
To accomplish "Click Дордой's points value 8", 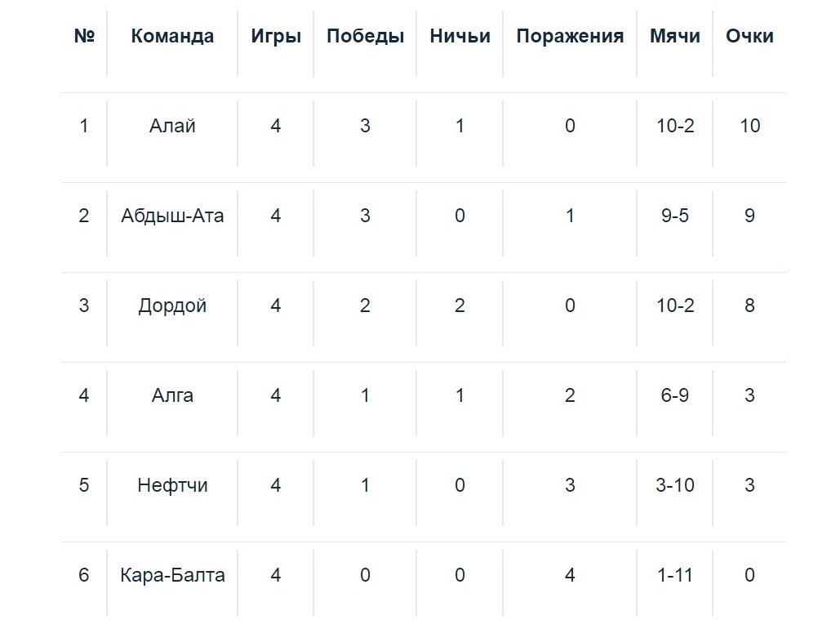I will point(749,306).
